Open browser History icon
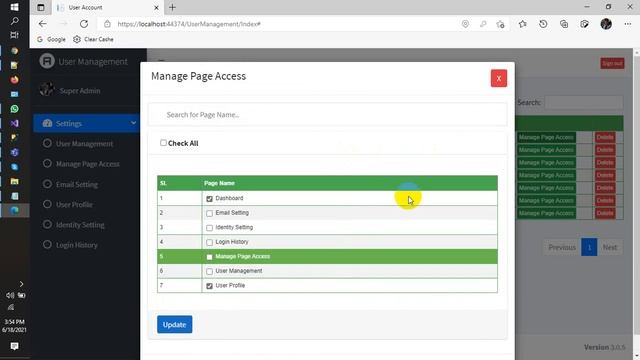 tap(543, 24)
